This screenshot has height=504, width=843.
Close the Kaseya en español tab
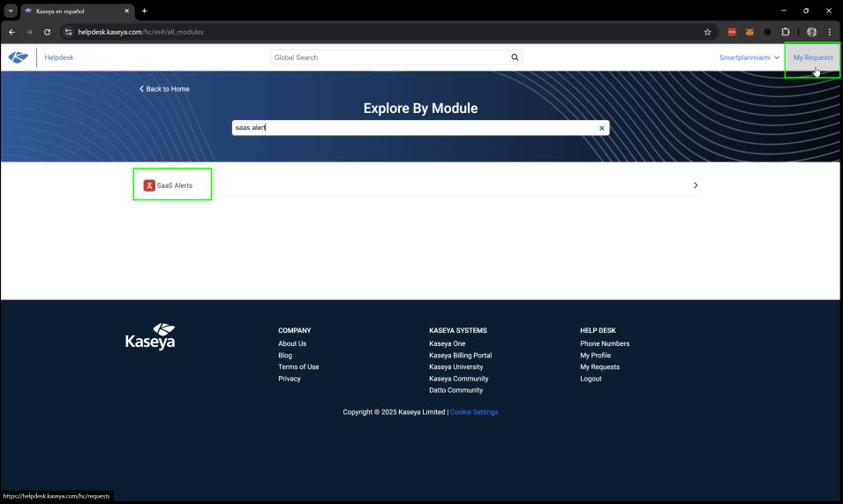[127, 11]
